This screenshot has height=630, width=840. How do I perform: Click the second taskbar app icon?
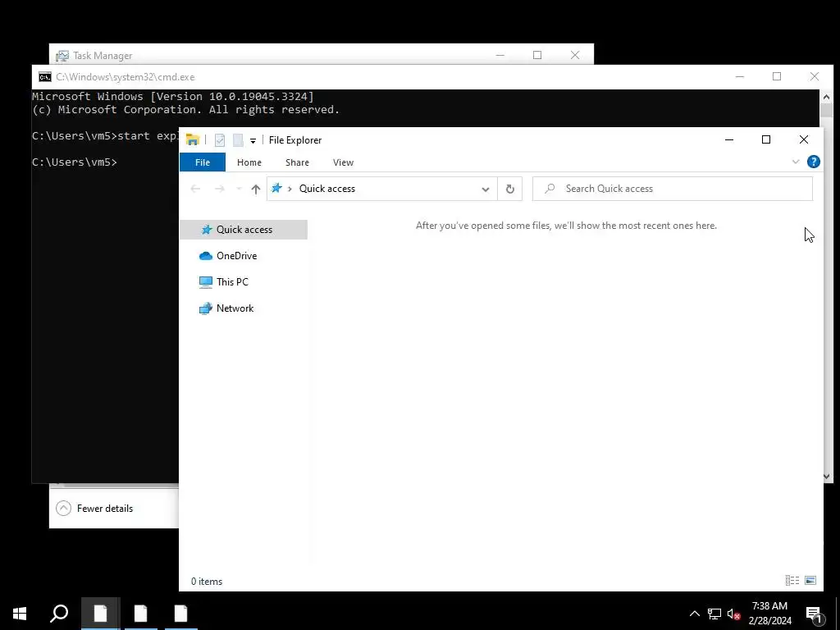tap(141, 613)
